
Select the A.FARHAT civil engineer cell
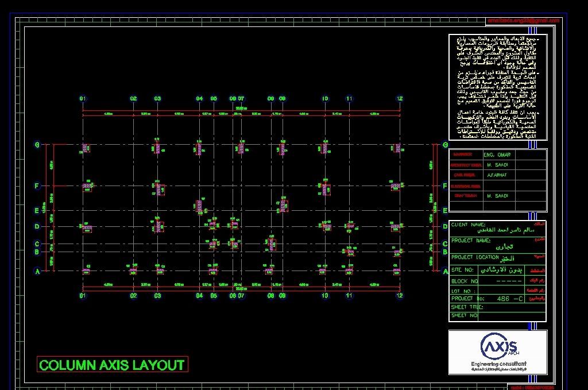click(x=497, y=175)
